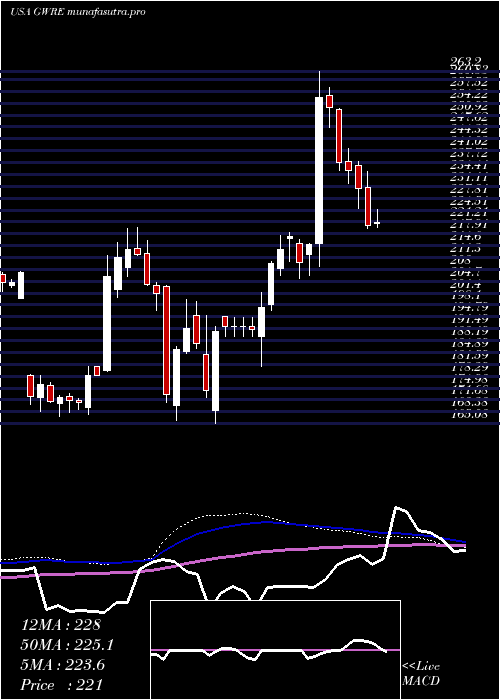The width and height of the screenshot is (500, 700).
Task: Click the USA GWRE chart title
Action: click(77, 12)
